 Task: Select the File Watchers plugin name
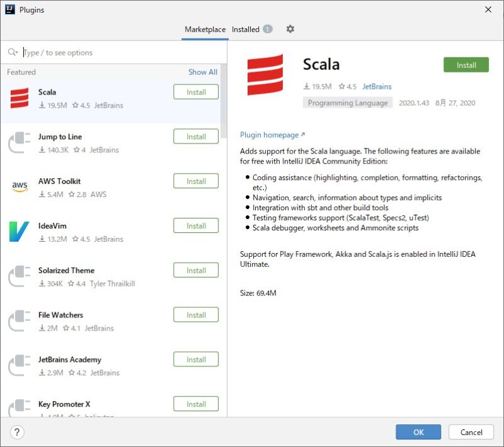[x=60, y=315]
